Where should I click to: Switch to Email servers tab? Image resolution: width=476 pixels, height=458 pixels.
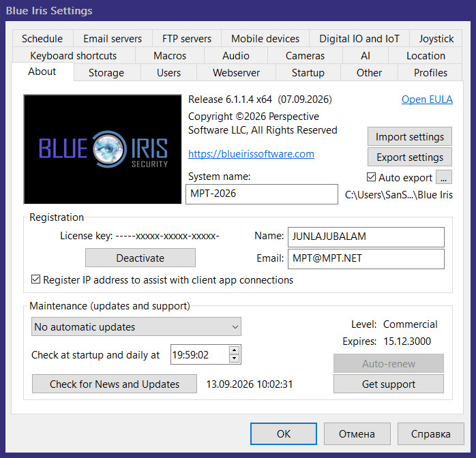click(113, 39)
